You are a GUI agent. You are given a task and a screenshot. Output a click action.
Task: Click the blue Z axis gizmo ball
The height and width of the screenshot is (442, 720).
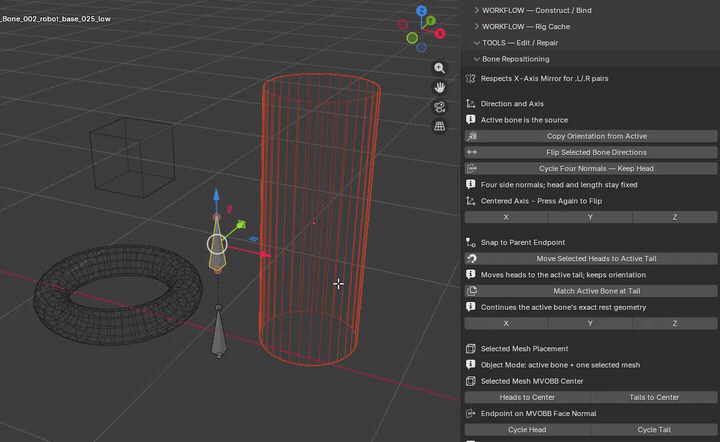pos(421,11)
